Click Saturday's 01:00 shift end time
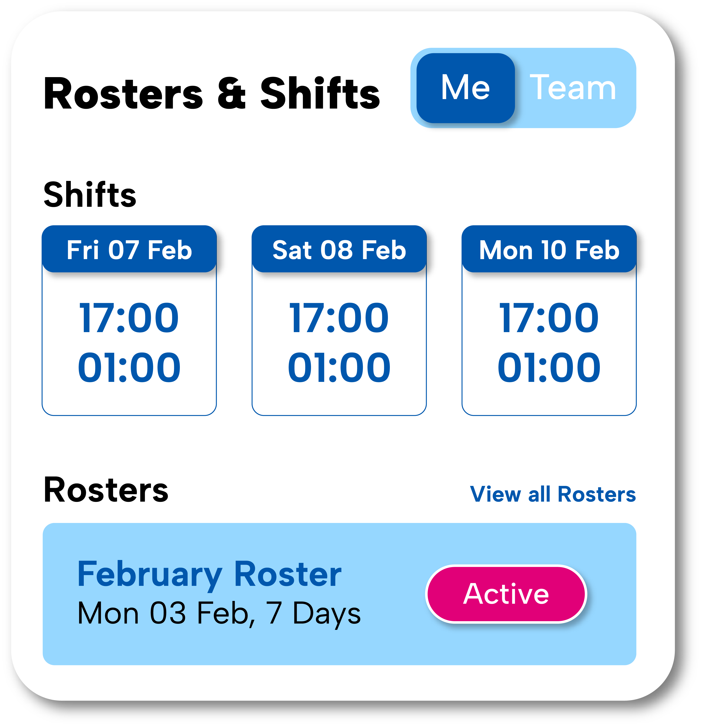This screenshot has width=703, height=728. point(339,368)
